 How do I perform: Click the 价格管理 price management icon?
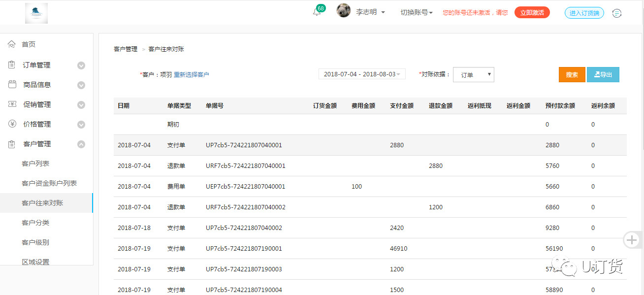point(11,124)
